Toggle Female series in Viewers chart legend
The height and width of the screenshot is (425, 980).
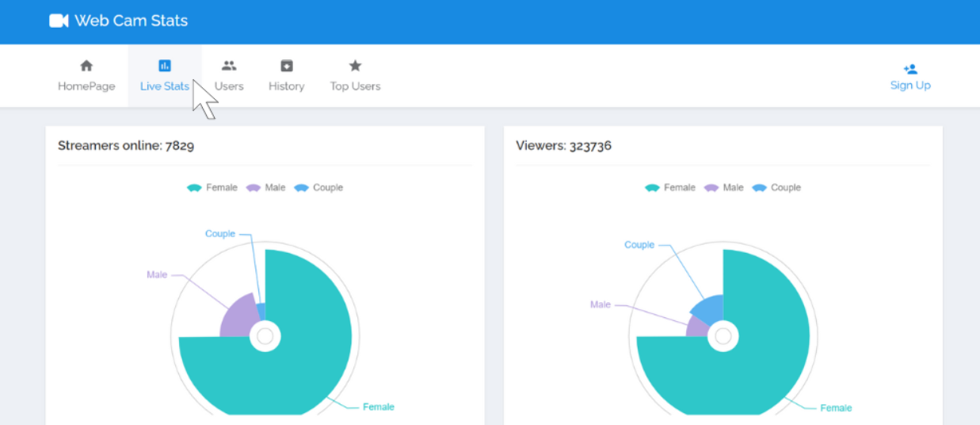(669, 188)
